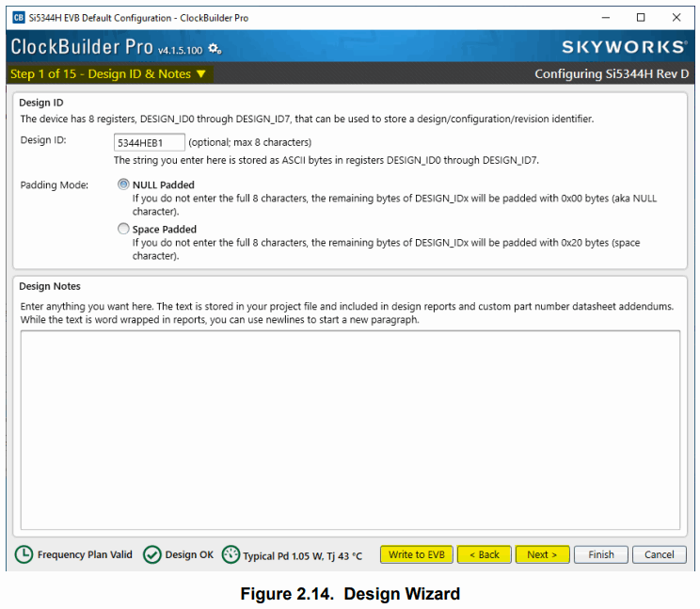Focus the Design ID text field
700x609 pixels.
[x=149, y=142]
